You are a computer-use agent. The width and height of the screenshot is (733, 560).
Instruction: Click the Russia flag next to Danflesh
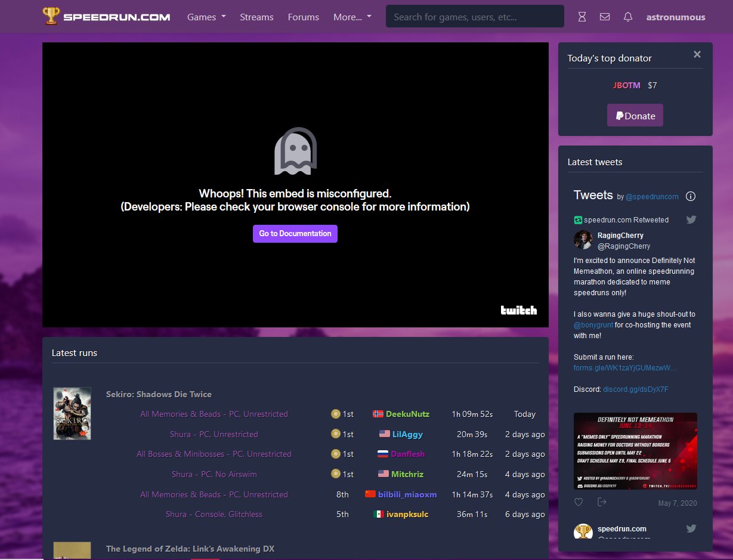[383, 454]
